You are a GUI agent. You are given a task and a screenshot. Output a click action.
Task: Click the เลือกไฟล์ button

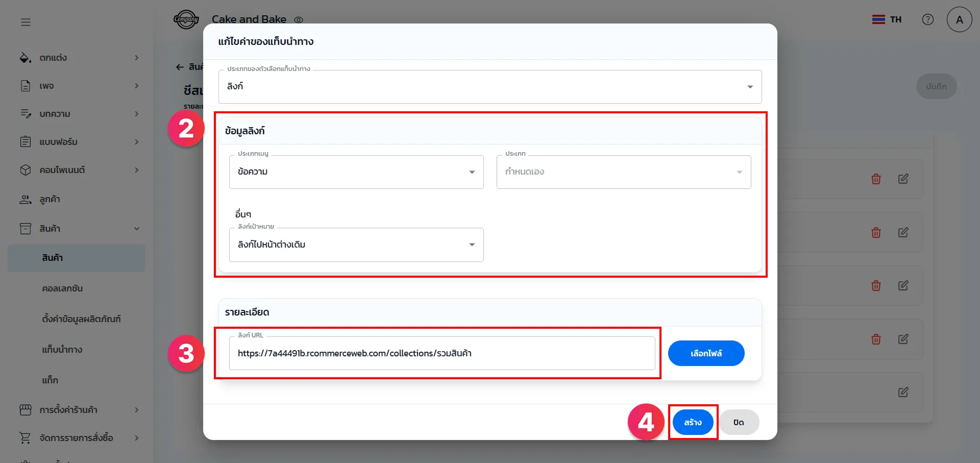tap(706, 353)
